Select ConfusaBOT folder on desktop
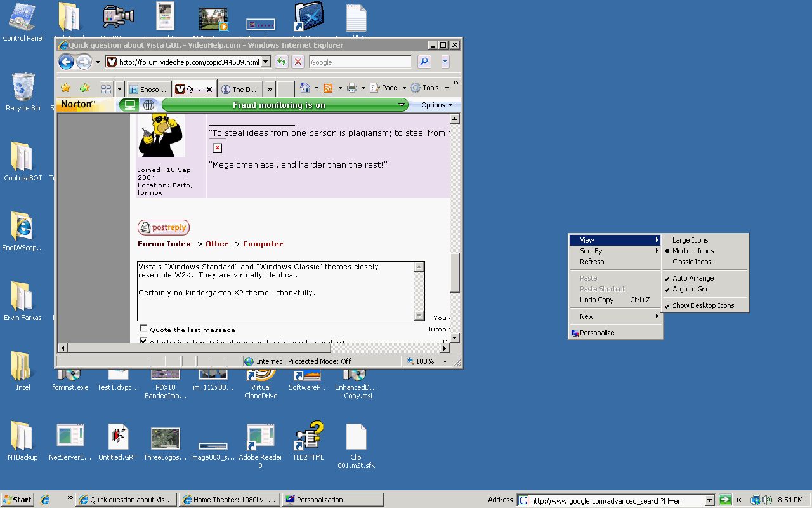 coord(23,162)
